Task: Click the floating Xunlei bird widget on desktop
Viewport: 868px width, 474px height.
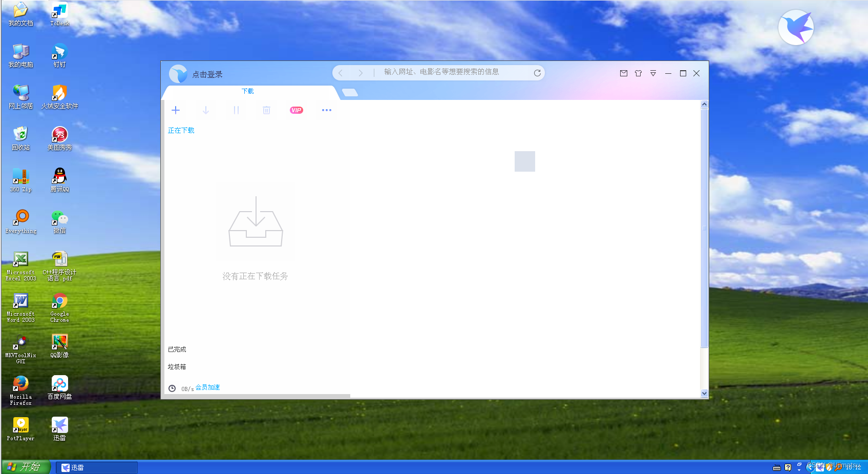Action: point(796,27)
